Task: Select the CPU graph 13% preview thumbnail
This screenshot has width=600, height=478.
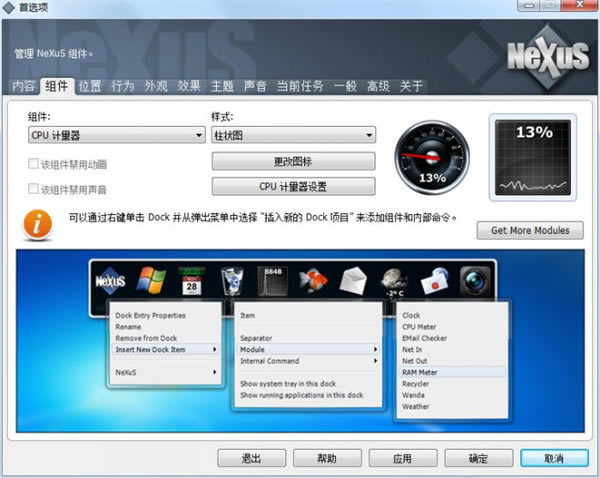Action: [x=533, y=157]
